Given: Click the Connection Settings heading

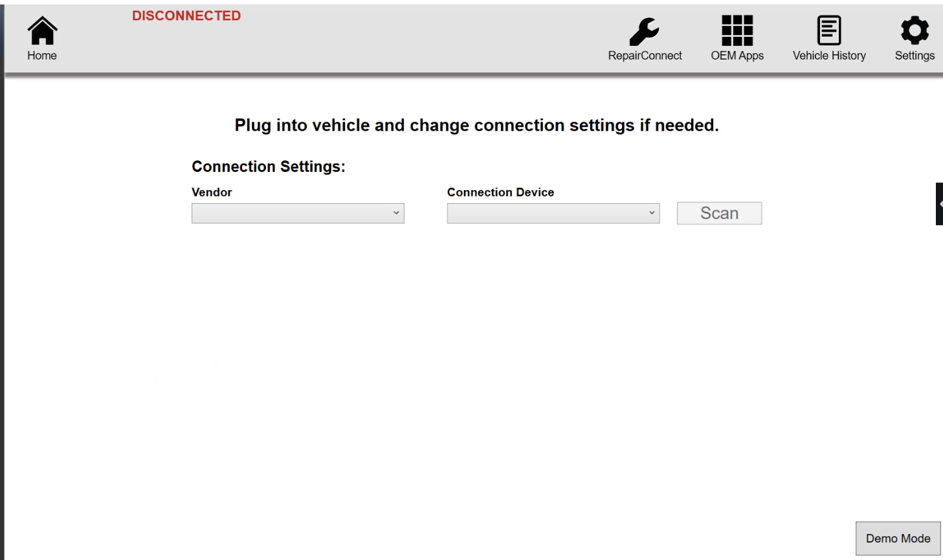Looking at the screenshot, I should pyautogui.click(x=269, y=167).
